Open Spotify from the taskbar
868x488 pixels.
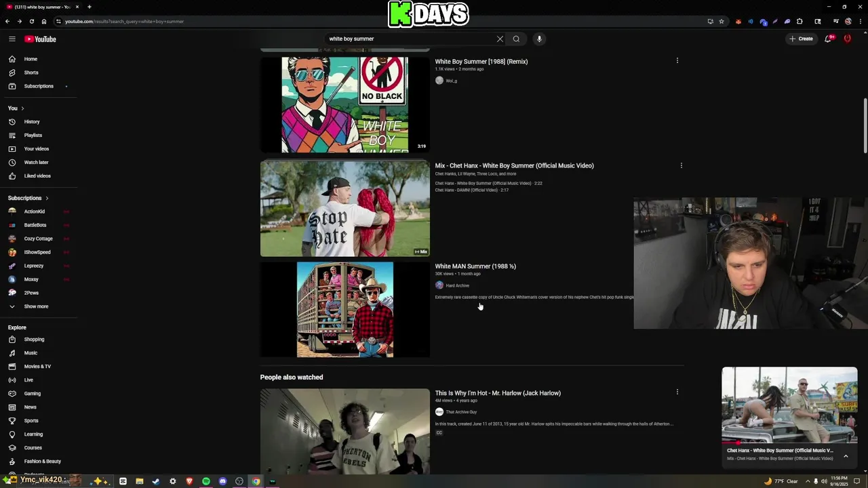coord(206,481)
